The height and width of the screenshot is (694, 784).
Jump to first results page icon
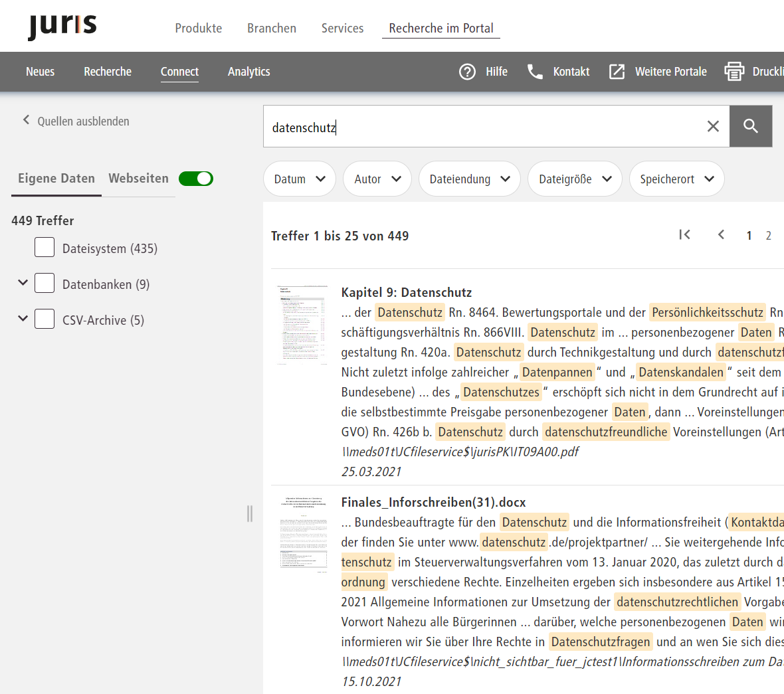685,234
